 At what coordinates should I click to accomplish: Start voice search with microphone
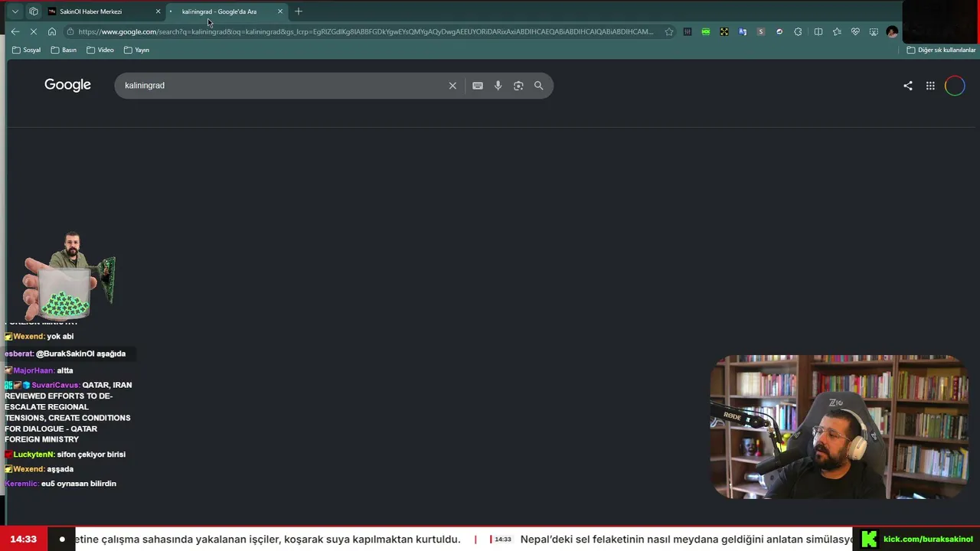click(498, 86)
